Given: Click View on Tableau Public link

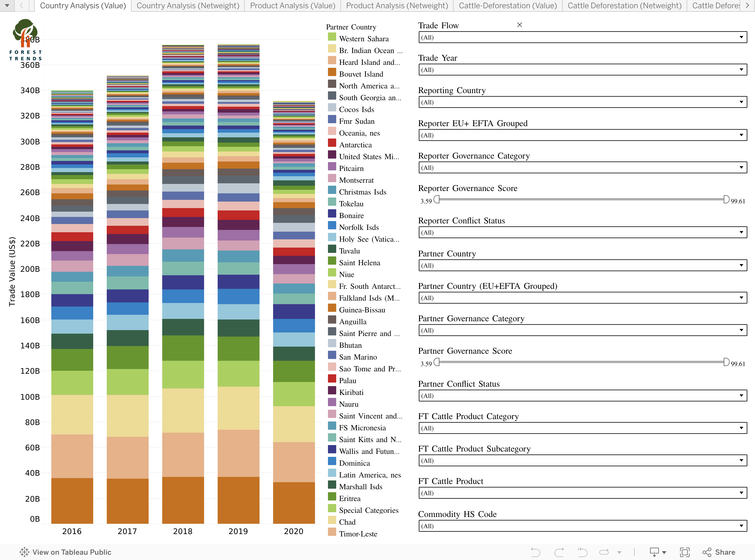Looking at the screenshot, I should coord(65,552).
